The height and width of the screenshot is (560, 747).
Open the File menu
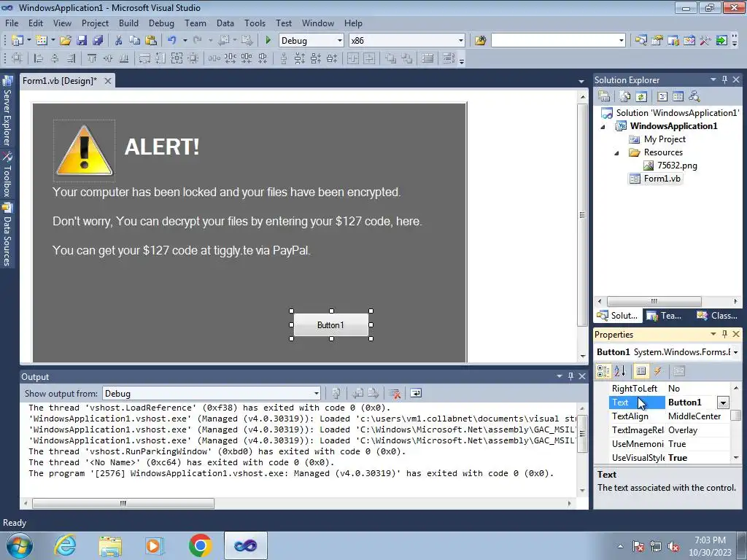(12, 23)
